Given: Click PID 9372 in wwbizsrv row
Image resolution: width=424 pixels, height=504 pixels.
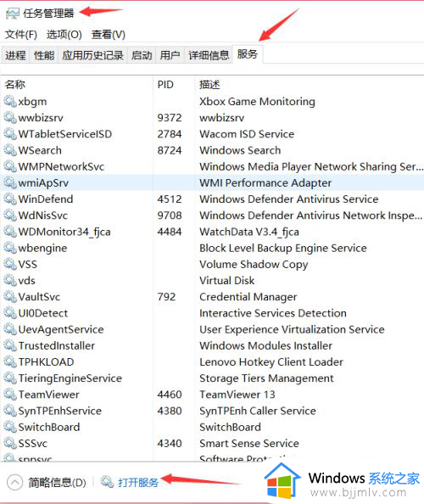Looking at the screenshot, I should pyautogui.click(x=170, y=118).
